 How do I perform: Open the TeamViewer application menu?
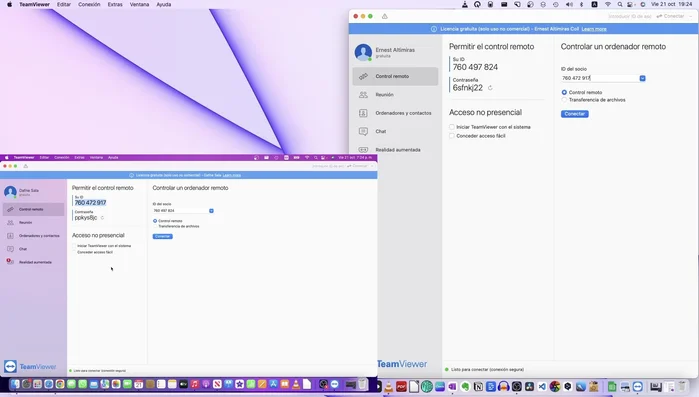[x=34, y=4]
